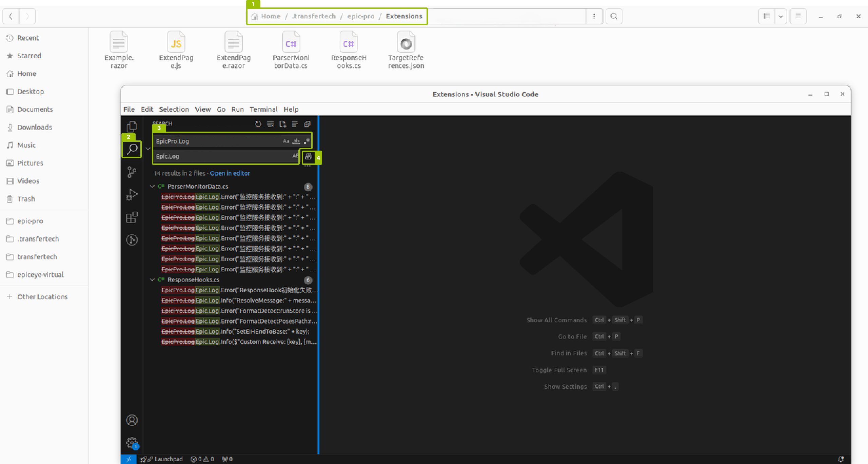Toggle Use Regular Expression option
868x464 pixels.
pos(307,141)
